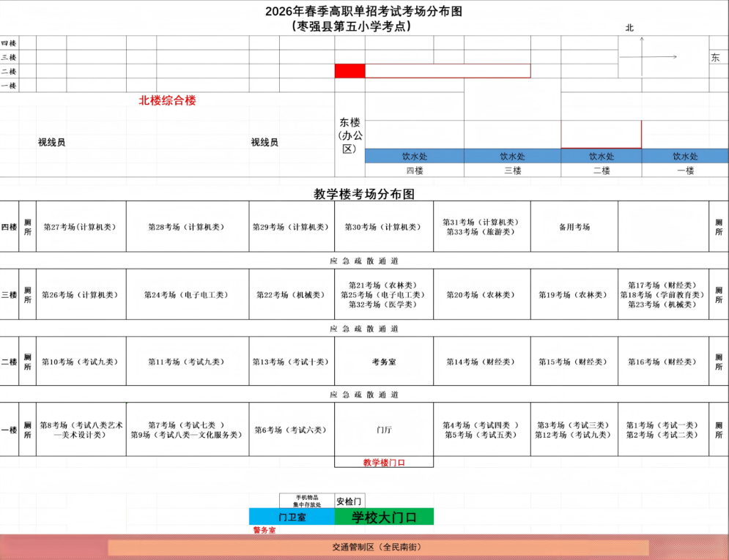
Task: Open the 教学楼考场分布图 heading
Action: (364, 192)
